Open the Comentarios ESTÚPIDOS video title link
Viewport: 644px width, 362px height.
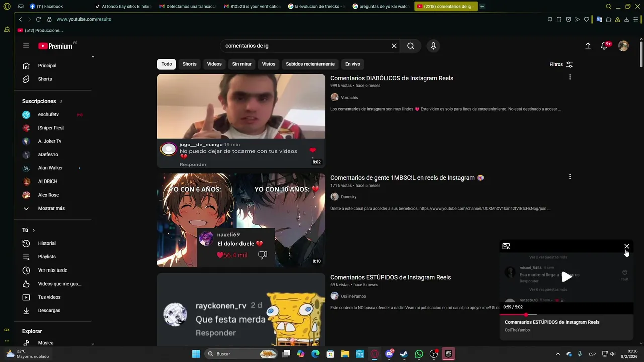[x=390, y=277]
